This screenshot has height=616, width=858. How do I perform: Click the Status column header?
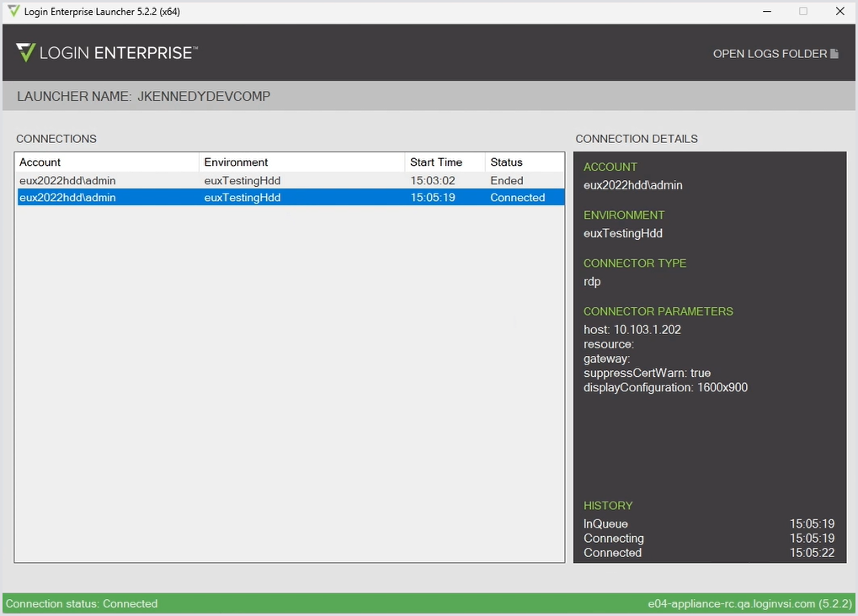click(x=506, y=162)
